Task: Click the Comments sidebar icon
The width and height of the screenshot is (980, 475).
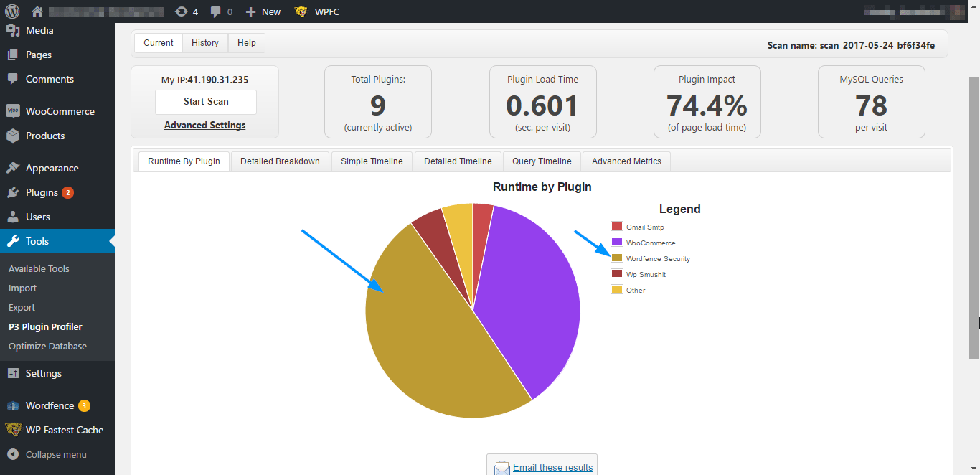Action: tap(13, 79)
